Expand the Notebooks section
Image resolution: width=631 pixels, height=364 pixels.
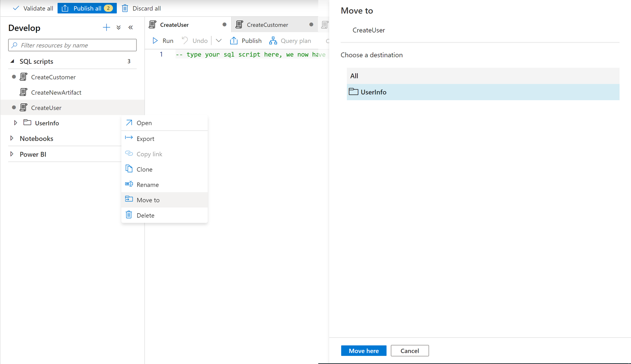point(12,138)
